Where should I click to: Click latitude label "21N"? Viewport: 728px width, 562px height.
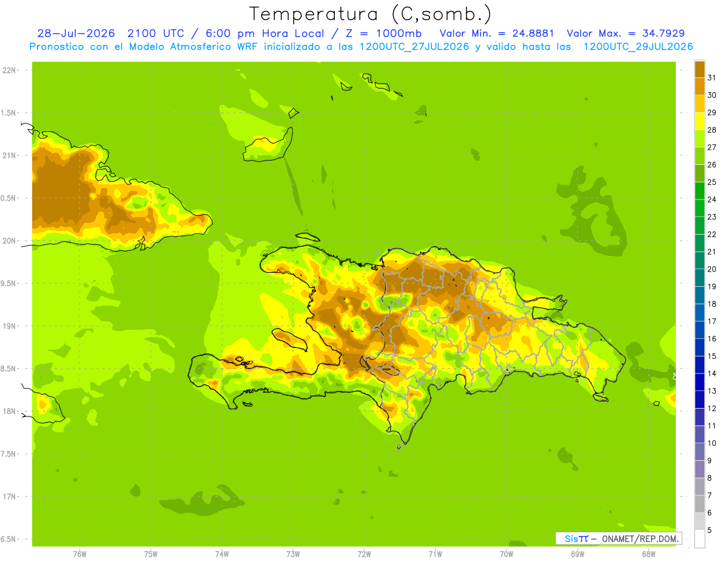coord(10,155)
